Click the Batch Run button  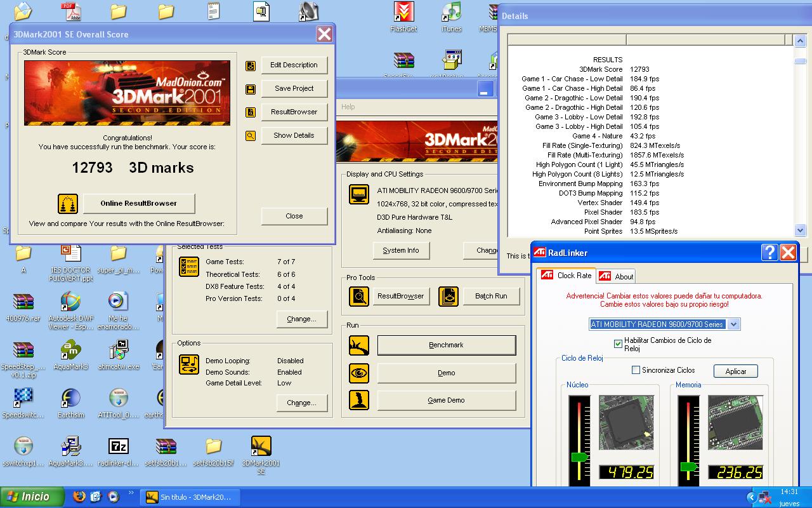pos(492,297)
